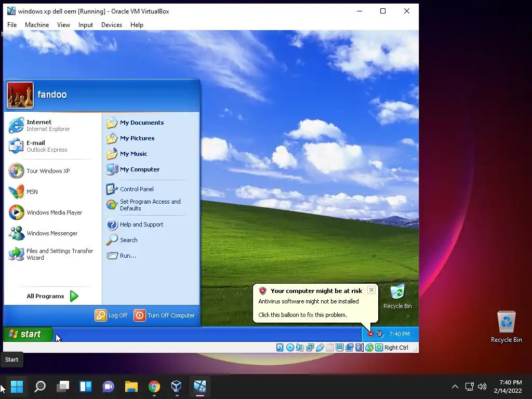Open the Devices menu
532x399 pixels.
(x=112, y=25)
